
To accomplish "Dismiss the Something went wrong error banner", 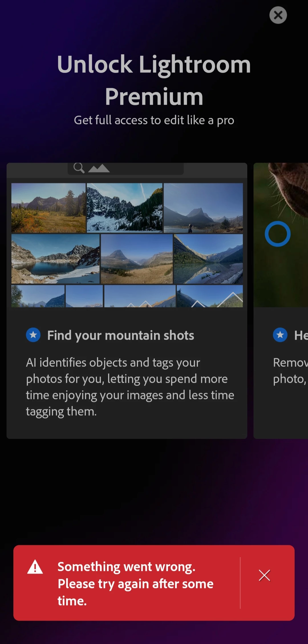I will tap(264, 575).
